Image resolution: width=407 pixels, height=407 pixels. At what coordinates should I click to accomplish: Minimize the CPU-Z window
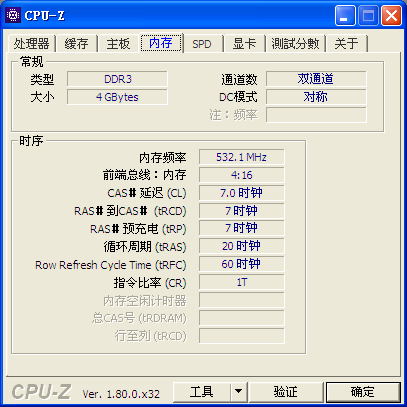tap(345, 15)
